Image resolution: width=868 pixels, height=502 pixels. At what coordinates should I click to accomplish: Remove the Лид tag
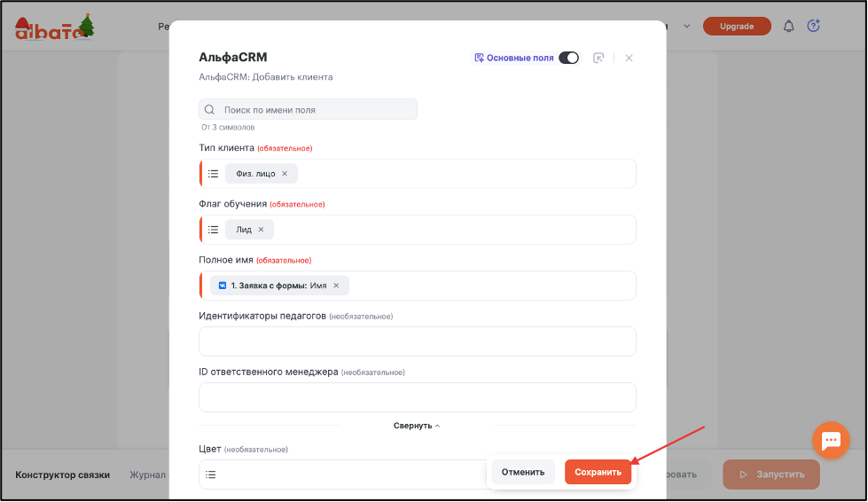261,230
